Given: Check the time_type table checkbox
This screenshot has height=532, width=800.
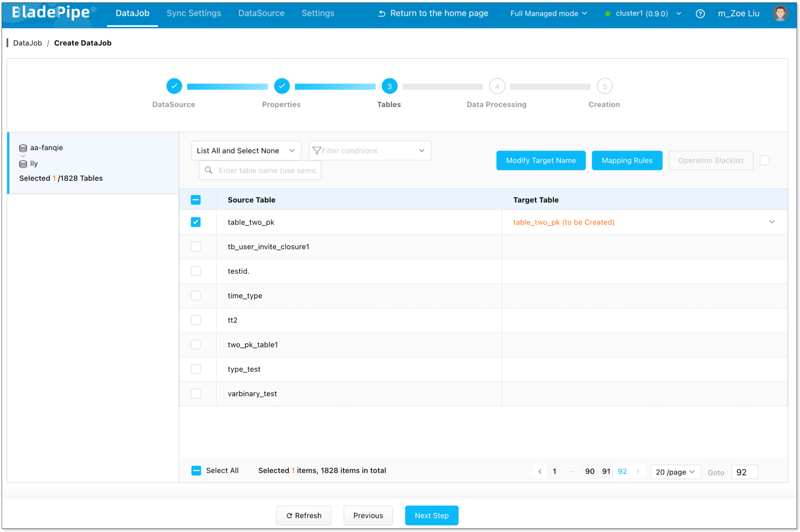Looking at the screenshot, I should click(x=196, y=296).
